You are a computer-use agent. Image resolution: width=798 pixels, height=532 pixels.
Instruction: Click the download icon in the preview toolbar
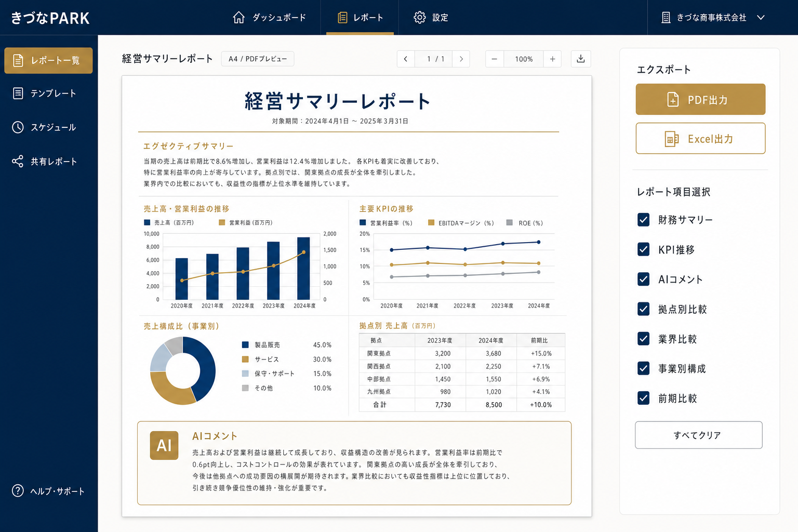[581, 59]
